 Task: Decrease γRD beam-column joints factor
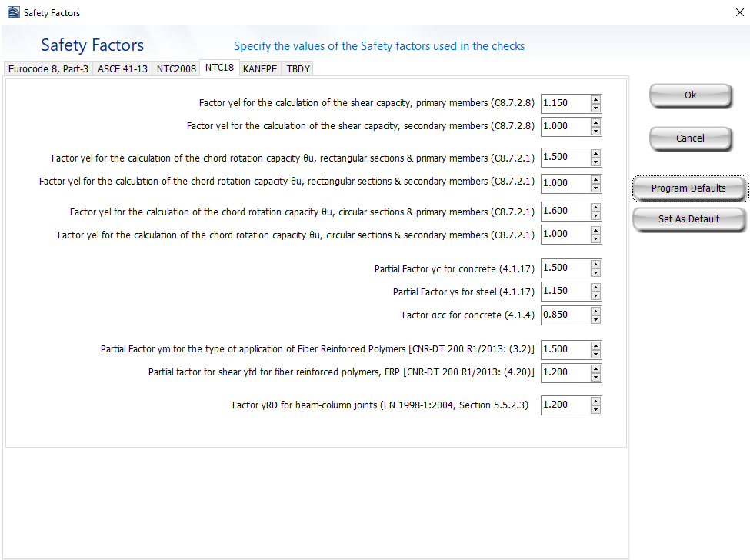click(x=595, y=409)
